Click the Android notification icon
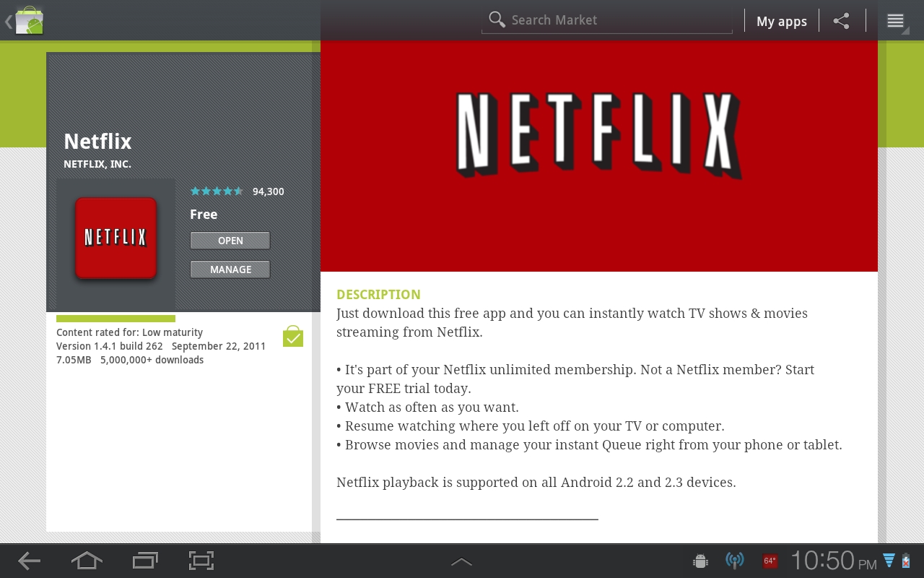Image resolution: width=924 pixels, height=578 pixels. 699,561
